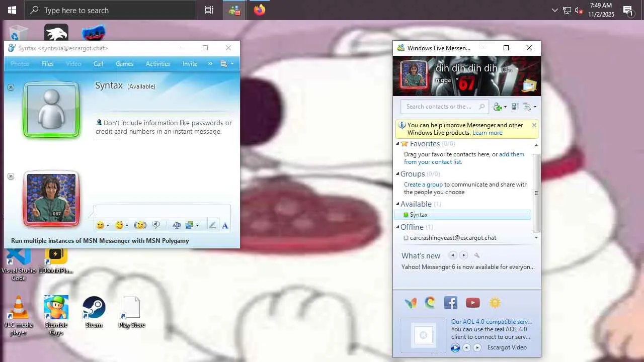Show previous Escargot Video item
Screen dimensions: 644x362
tap(466, 347)
